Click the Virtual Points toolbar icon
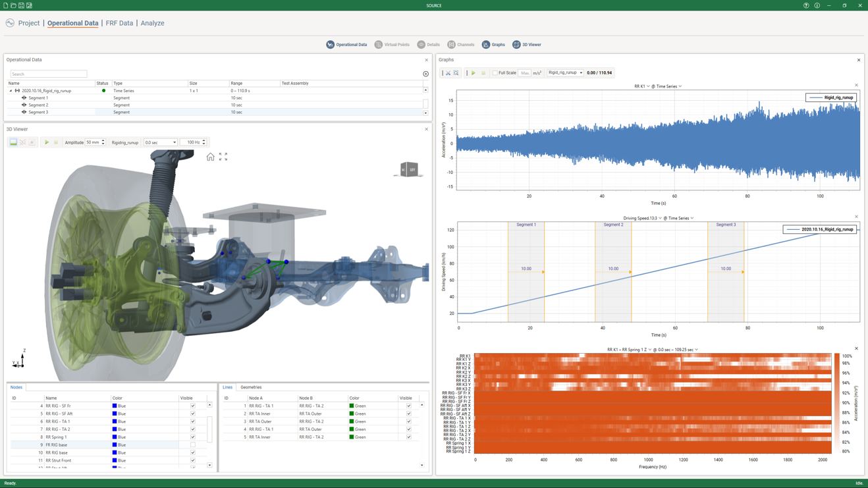This screenshot has height=488, width=868. pyautogui.click(x=379, y=45)
